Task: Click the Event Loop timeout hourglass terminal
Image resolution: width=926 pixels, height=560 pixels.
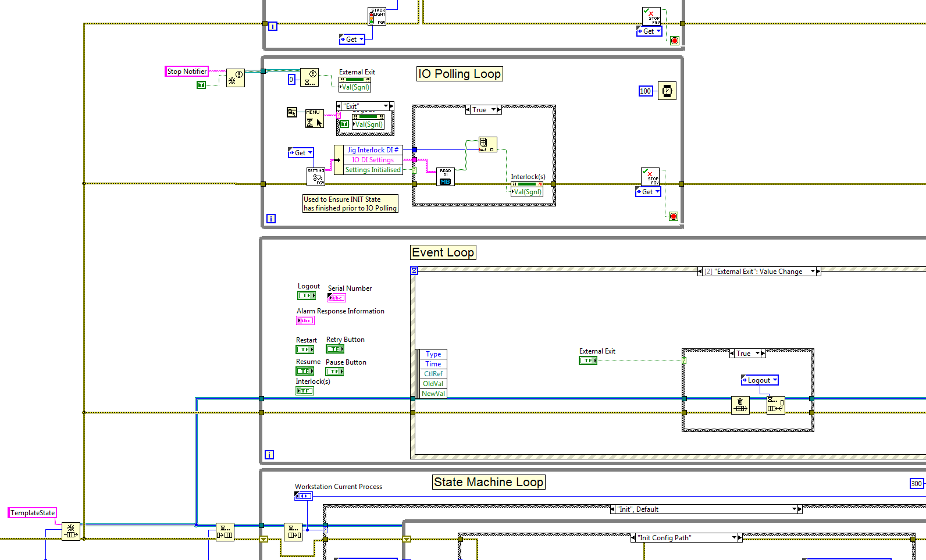Action: [x=414, y=271]
